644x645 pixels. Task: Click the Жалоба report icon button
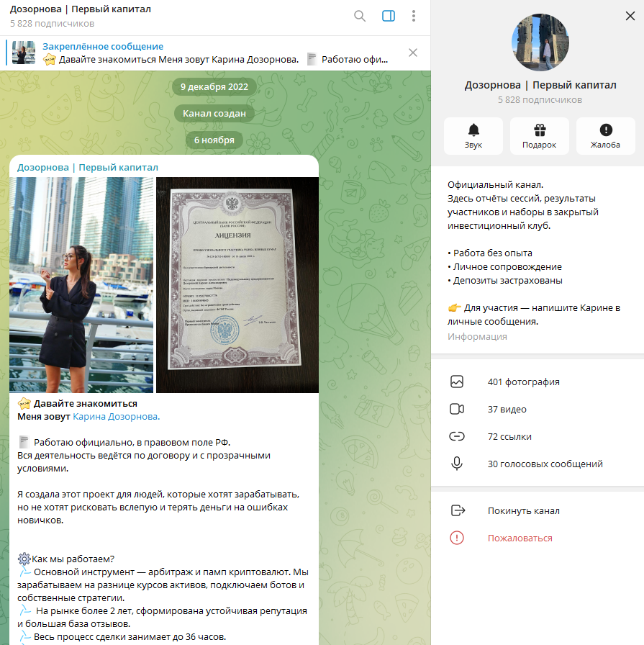(605, 136)
